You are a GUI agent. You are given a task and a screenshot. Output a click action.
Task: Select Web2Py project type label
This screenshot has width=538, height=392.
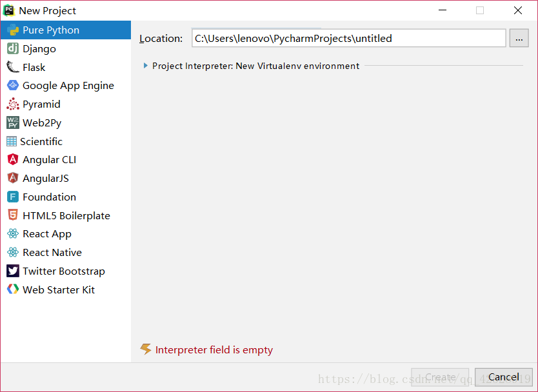click(x=42, y=122)
